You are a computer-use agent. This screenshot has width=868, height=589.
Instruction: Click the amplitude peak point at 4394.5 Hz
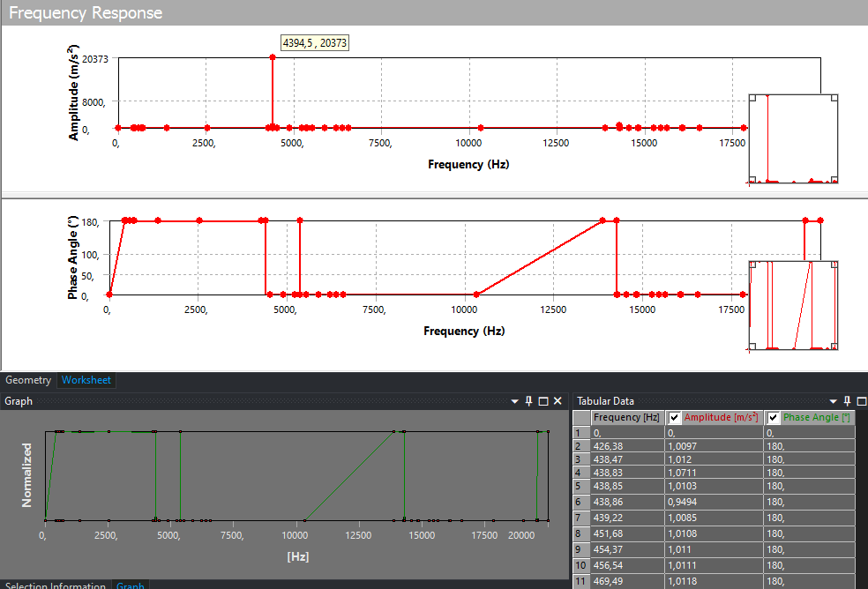click(273, 57)
